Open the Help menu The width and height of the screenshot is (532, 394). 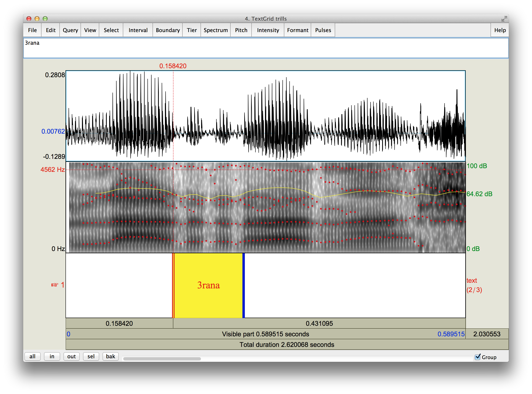(x=499, y=30)
